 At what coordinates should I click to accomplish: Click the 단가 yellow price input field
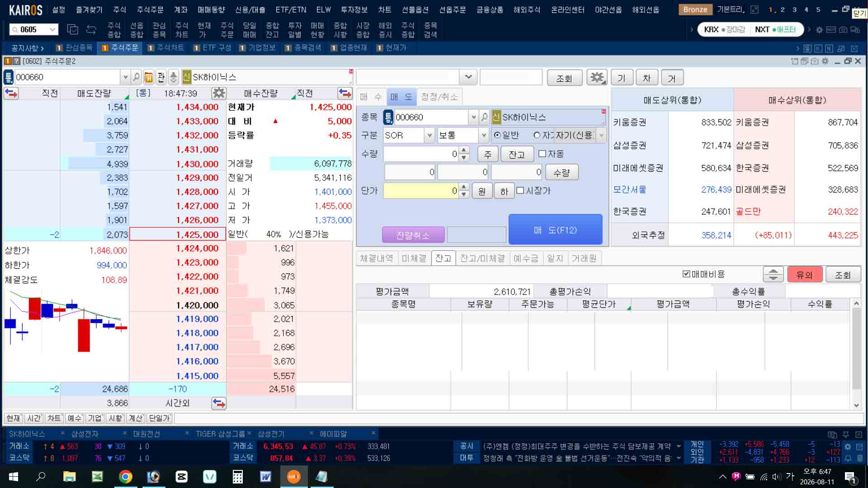tap(421, 191)
